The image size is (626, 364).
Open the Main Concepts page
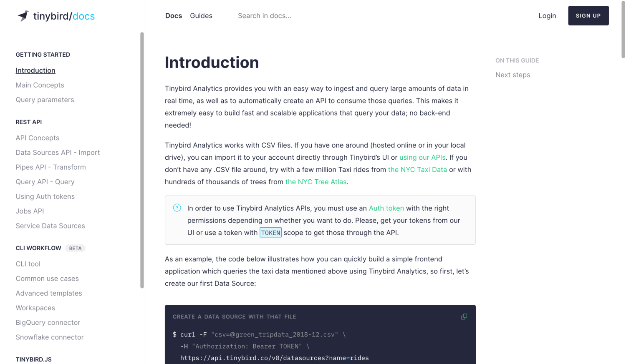coord(40,85)
